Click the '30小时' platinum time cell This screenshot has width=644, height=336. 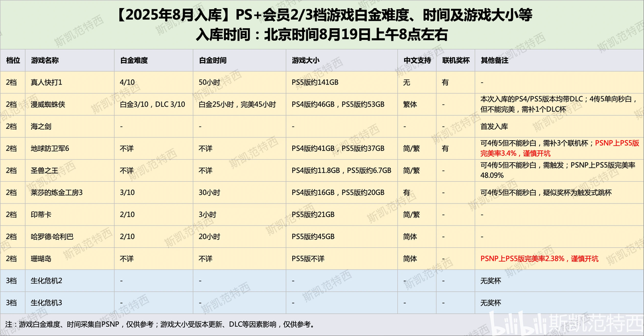pyautogui.click(x=210, y=193)
